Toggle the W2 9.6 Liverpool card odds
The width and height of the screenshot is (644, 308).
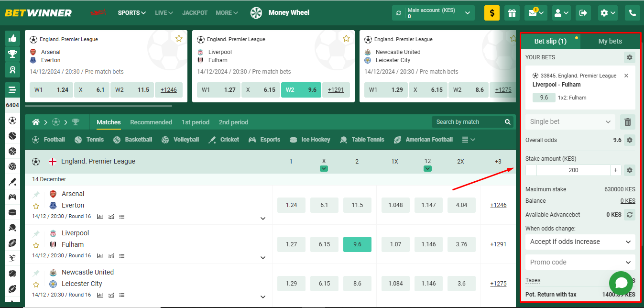click(x=301, y=90)
